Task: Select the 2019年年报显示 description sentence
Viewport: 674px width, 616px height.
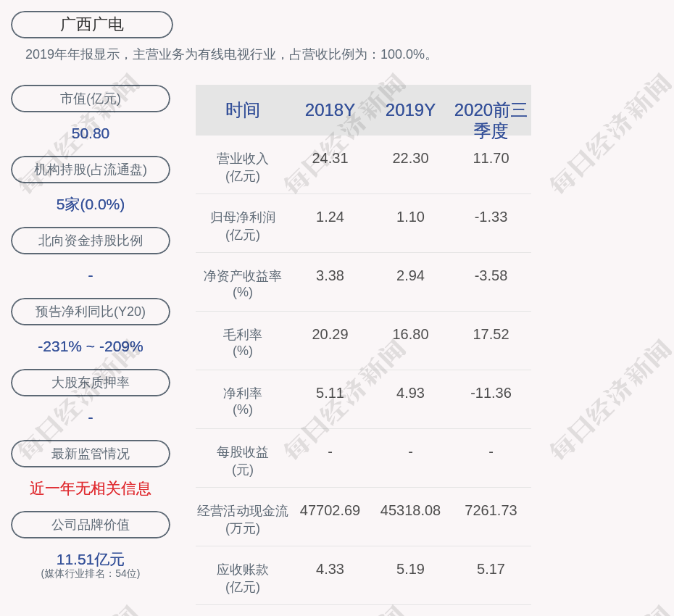Action: pos(230,54)
